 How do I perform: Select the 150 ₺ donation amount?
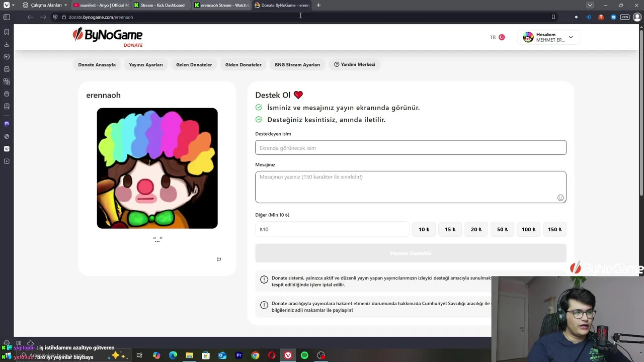point(554,229)
